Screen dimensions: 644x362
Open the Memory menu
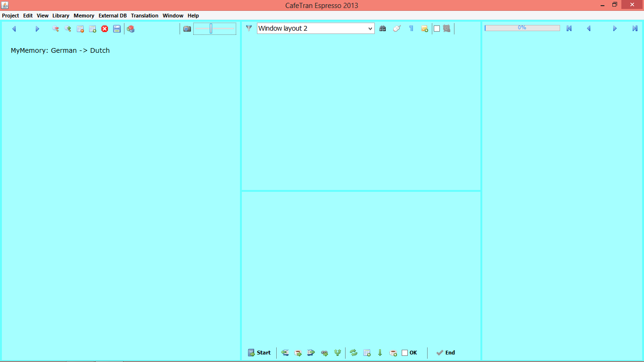click(84, 16)
